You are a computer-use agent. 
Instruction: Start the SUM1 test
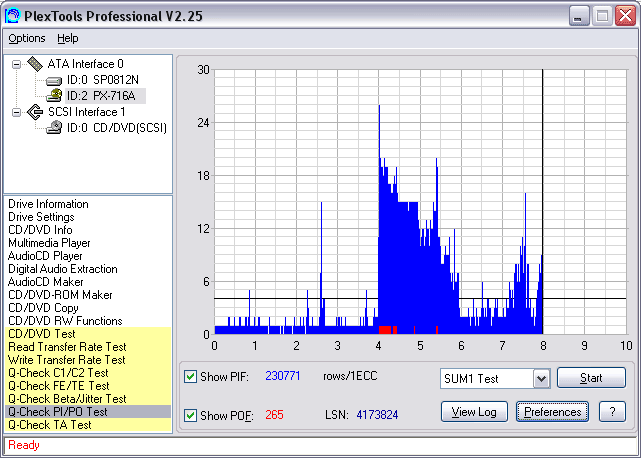(x=591, y=377)
